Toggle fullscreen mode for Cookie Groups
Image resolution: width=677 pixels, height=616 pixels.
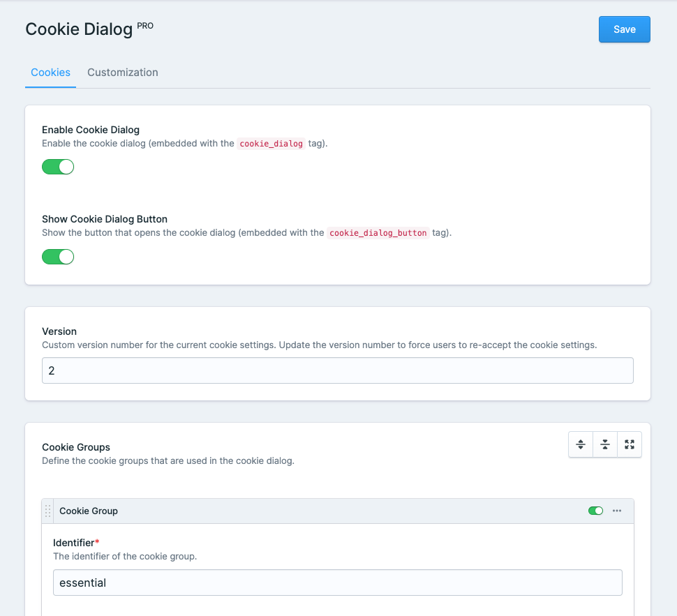pyautogui.click(x=630, y=444)
